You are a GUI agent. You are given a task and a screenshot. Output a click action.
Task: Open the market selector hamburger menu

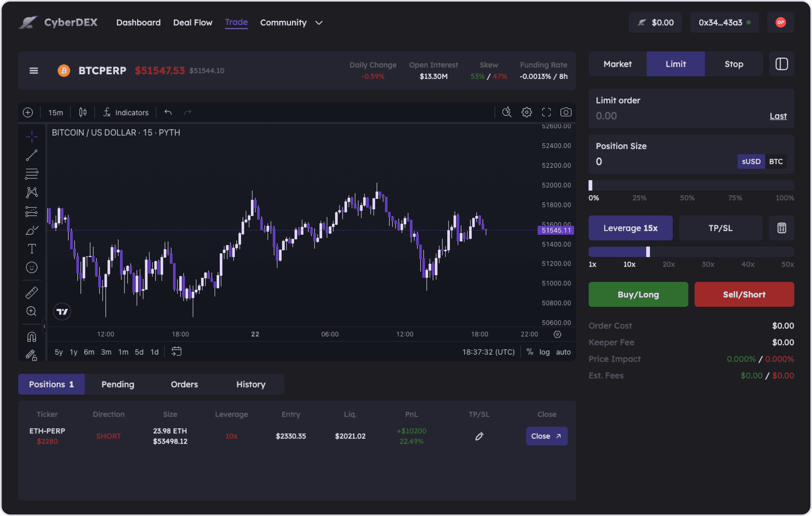coord(34,71)
